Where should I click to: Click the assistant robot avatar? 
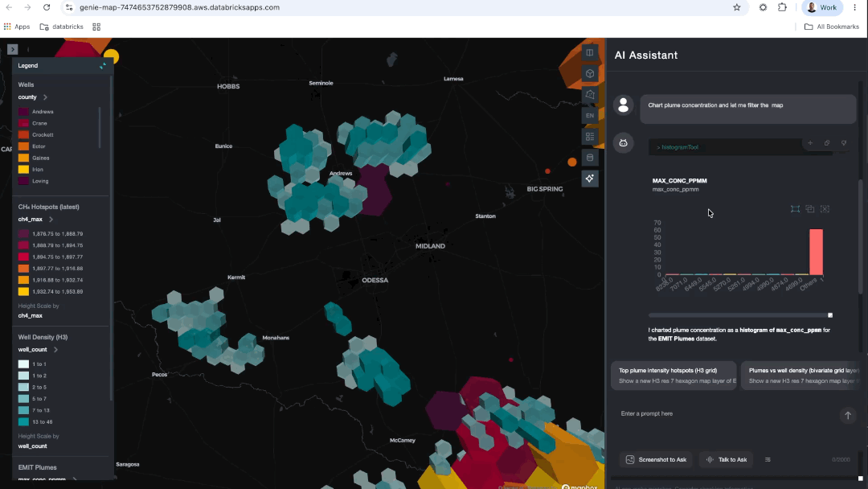pyautogui.click(x=624, y=143)
